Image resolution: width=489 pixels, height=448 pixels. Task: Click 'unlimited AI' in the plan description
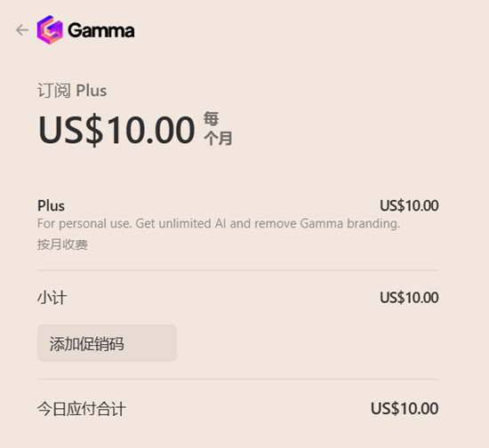(x=192, y=223)
